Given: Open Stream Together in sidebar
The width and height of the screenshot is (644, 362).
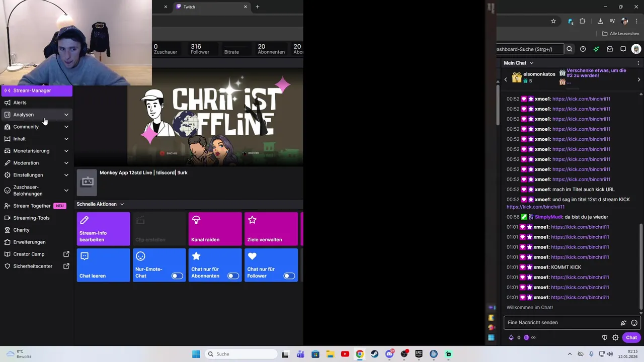Looking at the screenshot, I should coord(36,206).
